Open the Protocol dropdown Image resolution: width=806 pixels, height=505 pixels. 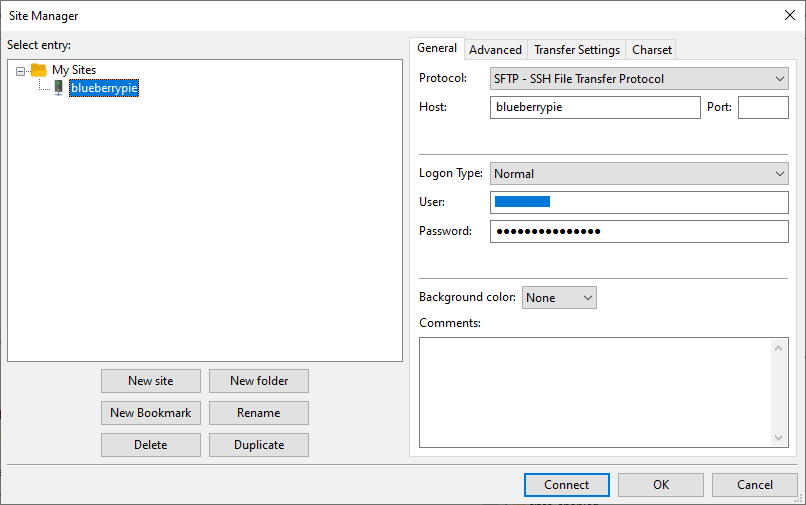639,79
